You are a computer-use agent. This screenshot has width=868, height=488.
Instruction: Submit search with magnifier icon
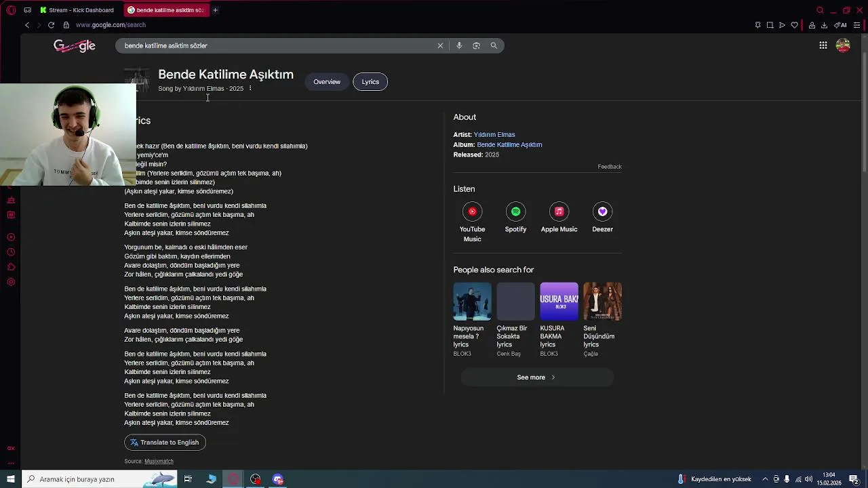494,45
